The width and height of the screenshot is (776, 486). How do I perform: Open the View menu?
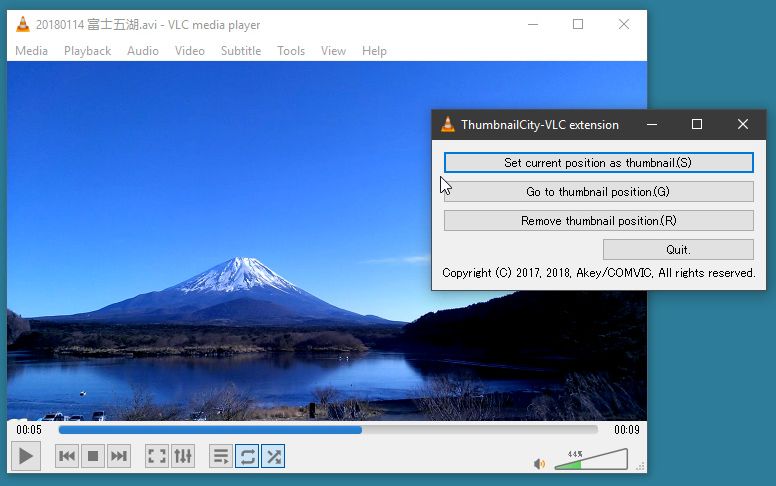pos(333,50)
